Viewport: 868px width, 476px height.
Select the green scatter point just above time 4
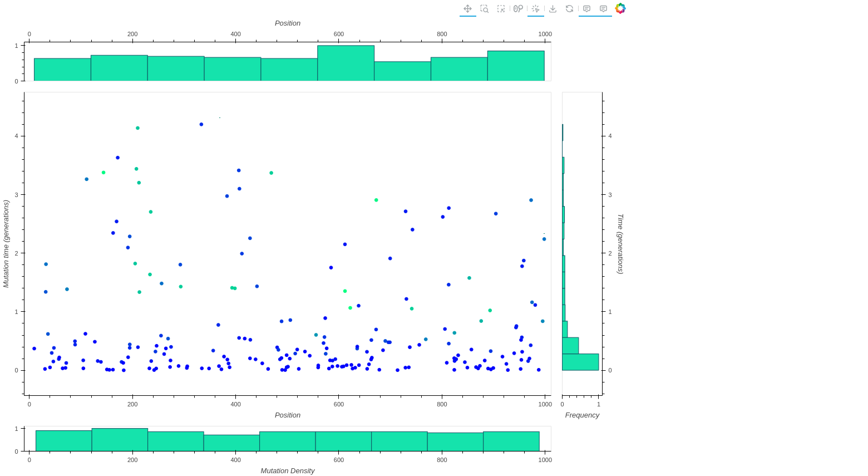[x=137, y=128]
